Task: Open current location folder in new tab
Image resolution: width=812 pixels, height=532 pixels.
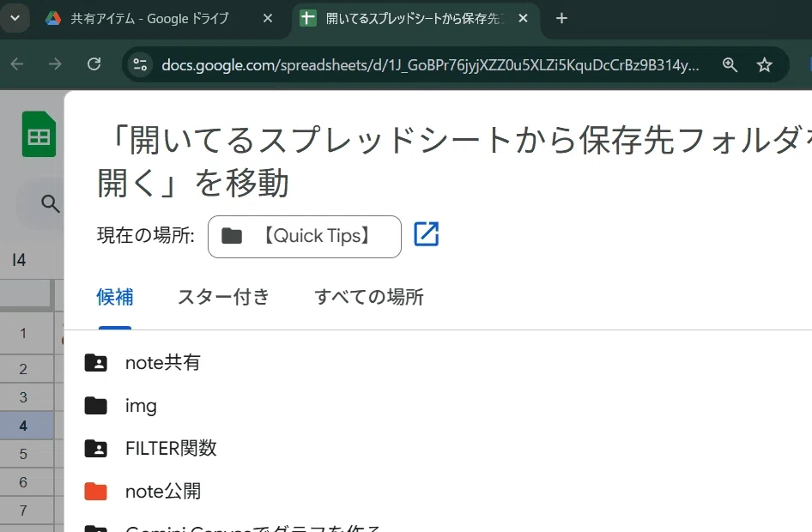Action: (x=427, y=234)
